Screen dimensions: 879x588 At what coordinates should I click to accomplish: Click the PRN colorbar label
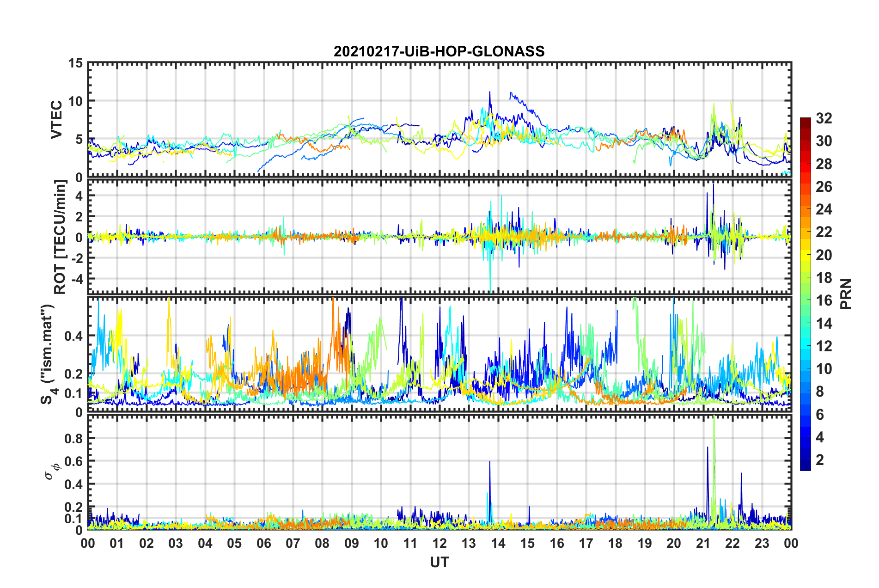846,294
